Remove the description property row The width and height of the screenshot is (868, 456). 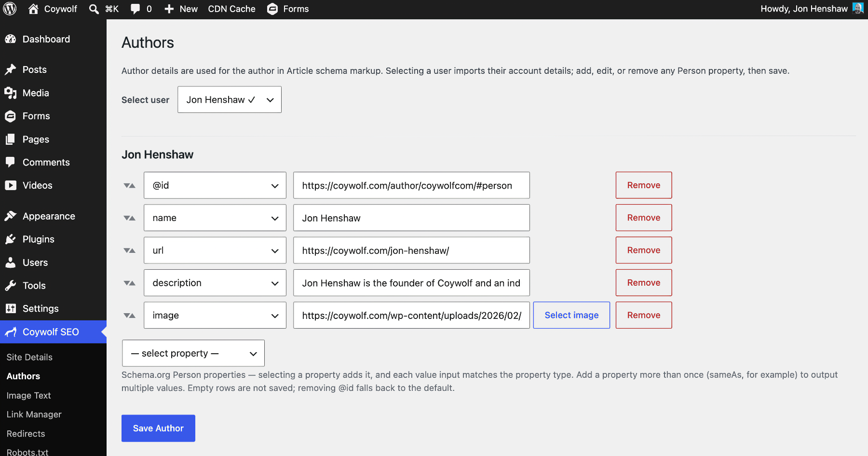(644, 283)
